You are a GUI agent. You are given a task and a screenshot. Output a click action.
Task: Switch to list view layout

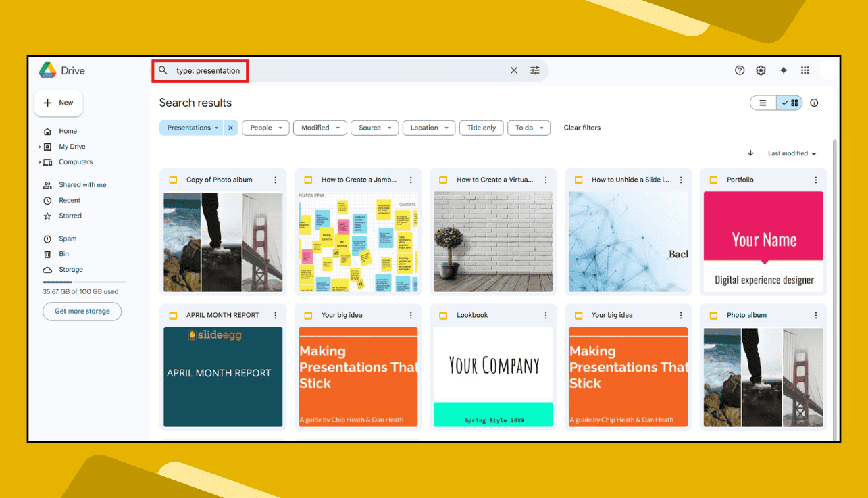pyautogui.click(x=763, y=102)
